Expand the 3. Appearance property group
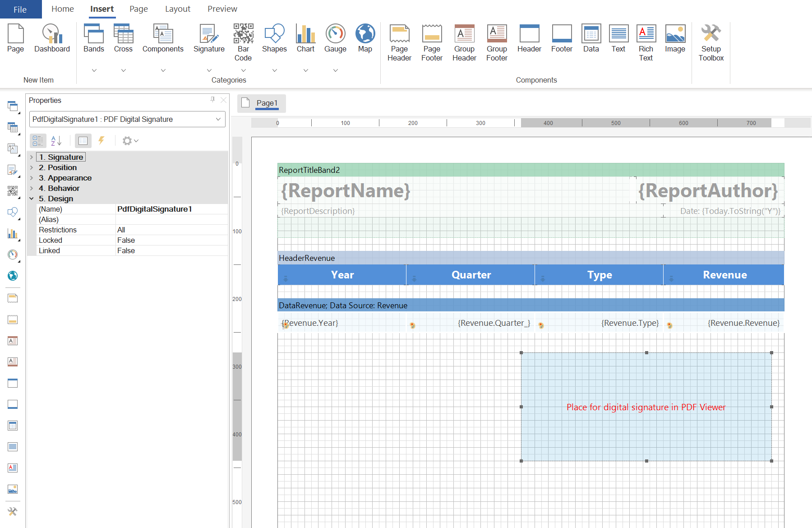The width and height of the screenshot is (812, 528). [32, 178]
